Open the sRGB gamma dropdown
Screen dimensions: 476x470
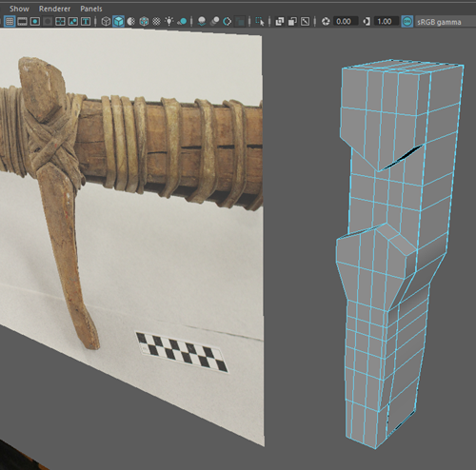coord(446,22)
